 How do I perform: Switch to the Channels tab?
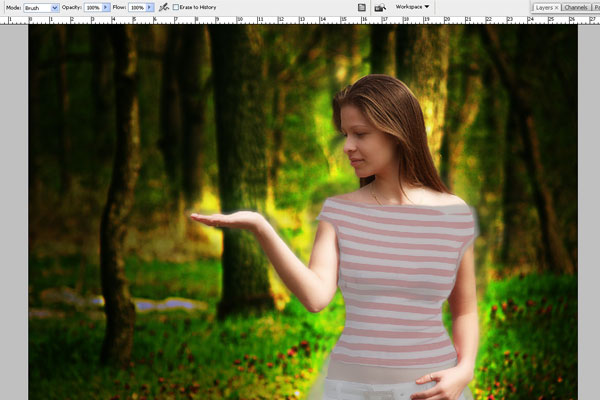(x=576, y=7)
